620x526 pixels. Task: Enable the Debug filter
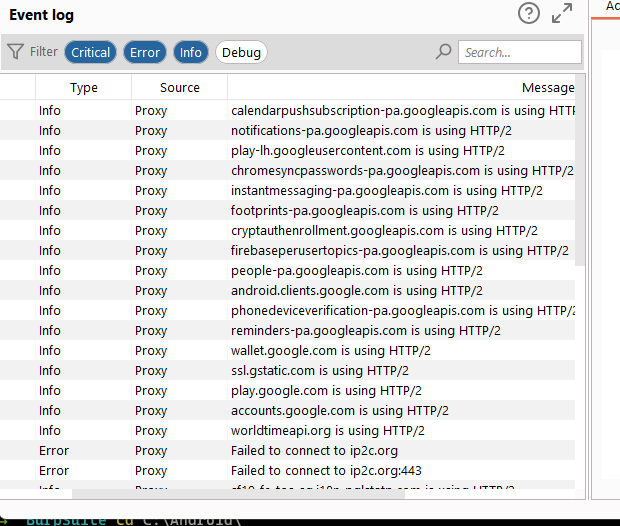[241, 52]
